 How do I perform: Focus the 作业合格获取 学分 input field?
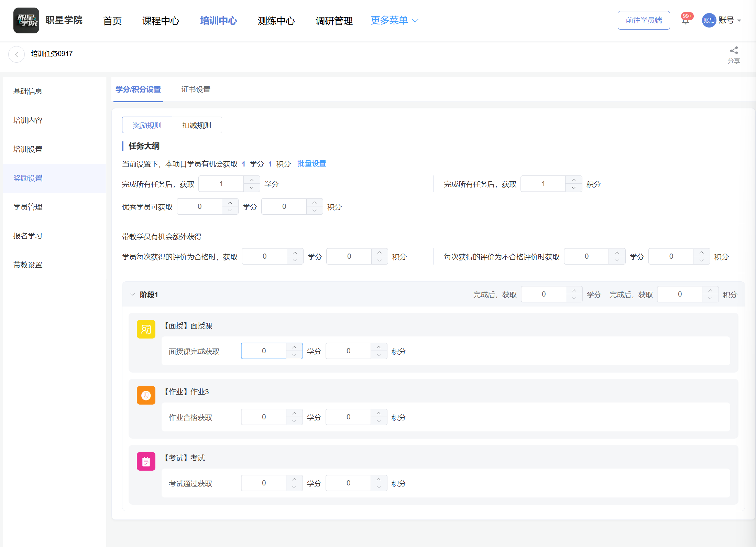[x=264, y=417]
